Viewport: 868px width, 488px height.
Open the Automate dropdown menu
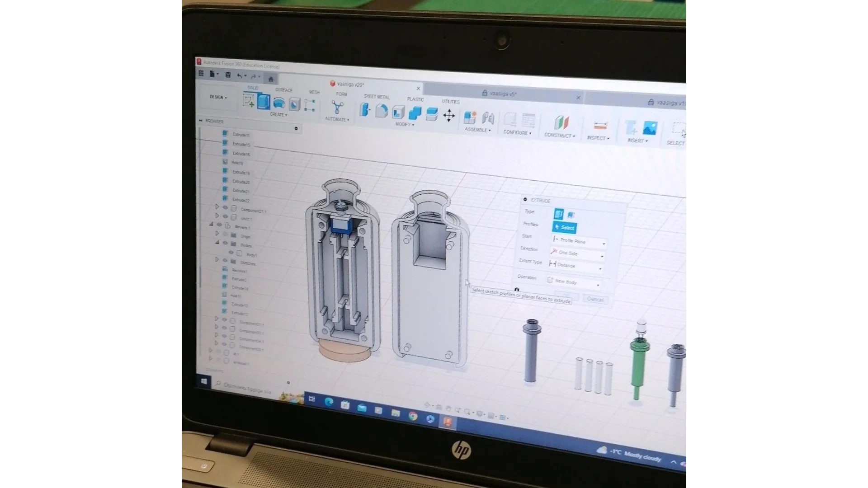click(x=337, y=119)
